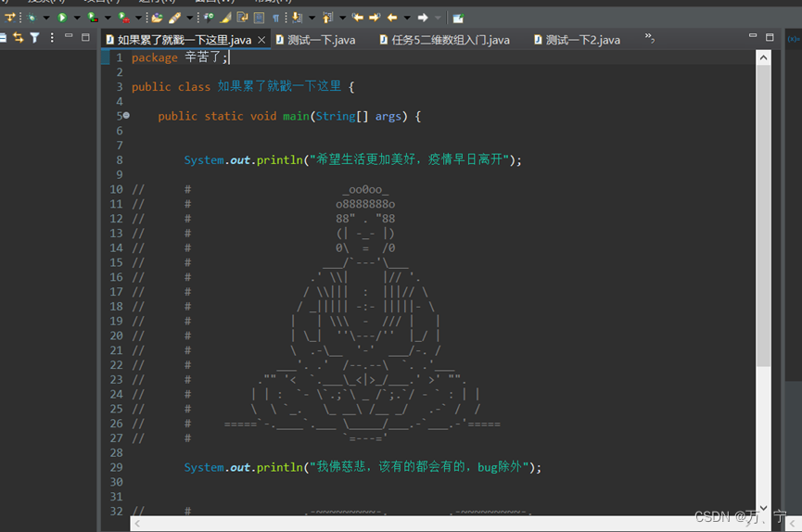Image resolution: width=802 pixels, height=532 pixels.
Task: Open the Debug configurations dropdown arrow
Action: (x=46, y=18)
